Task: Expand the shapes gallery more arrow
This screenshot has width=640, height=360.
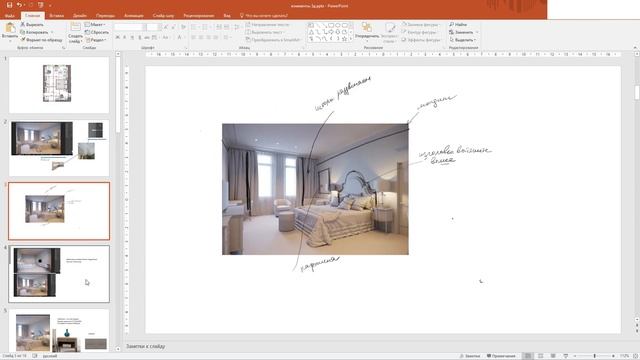Action: [351, 39]
